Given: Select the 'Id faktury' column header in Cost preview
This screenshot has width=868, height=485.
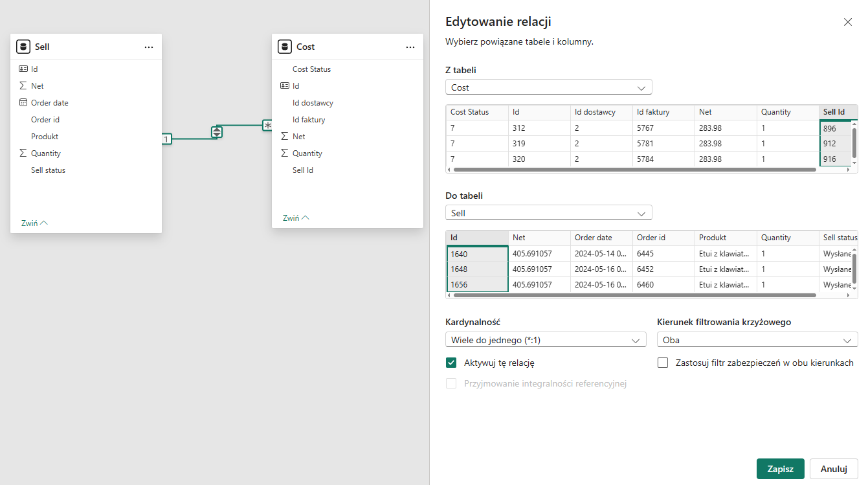Looking at the screenshot, I should tap(663, 112).
